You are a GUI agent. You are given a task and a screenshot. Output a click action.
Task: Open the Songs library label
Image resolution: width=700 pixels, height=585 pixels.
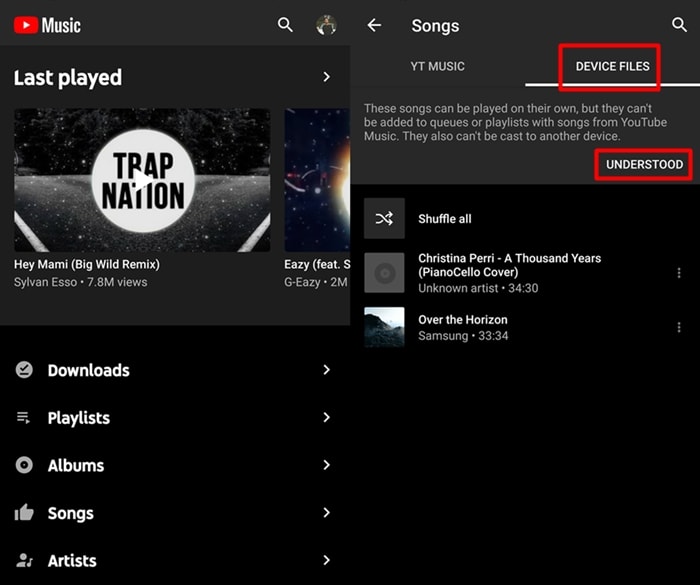pos(71,514)
